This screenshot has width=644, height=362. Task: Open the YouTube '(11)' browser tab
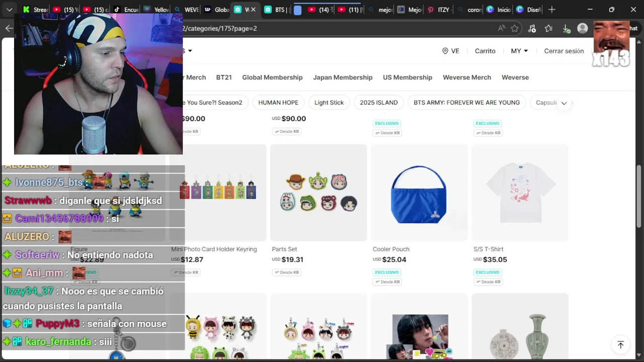pyautogui.click(x=350, y=10)
